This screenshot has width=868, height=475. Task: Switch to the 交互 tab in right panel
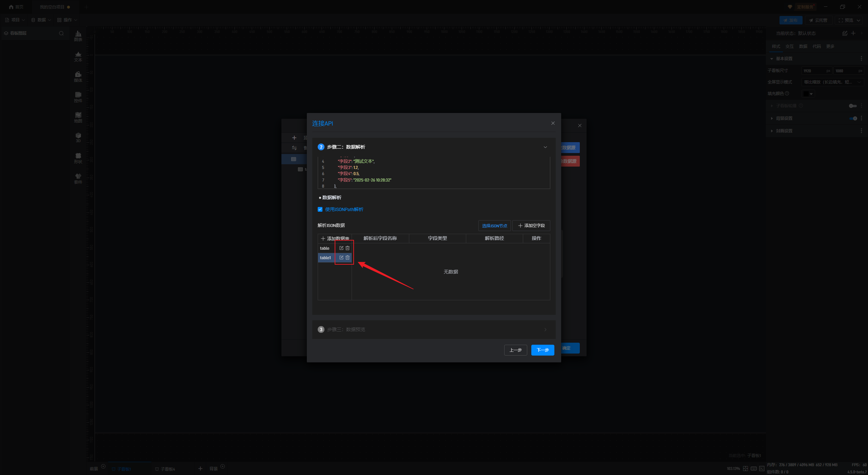789,46
